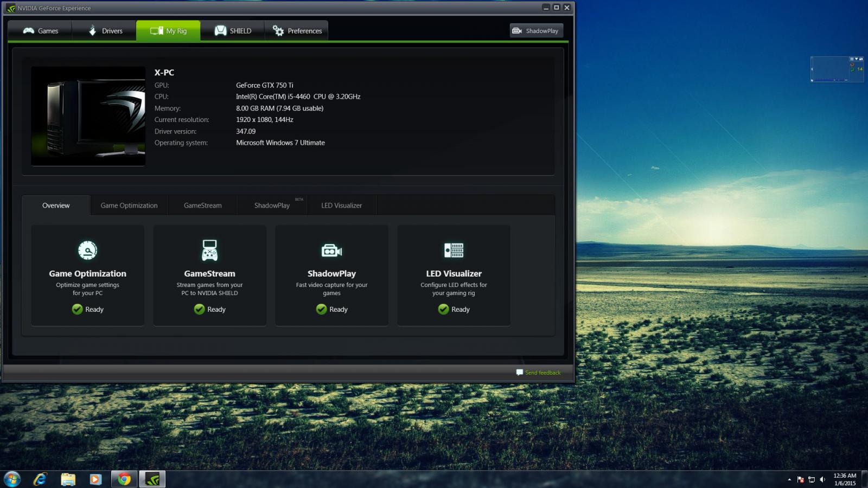This screenshot has width=868, height=488.
Task: Click the 'Intel(R) Core(TM) i5-4460' CPU value
Action: click(x=298, y=97)
